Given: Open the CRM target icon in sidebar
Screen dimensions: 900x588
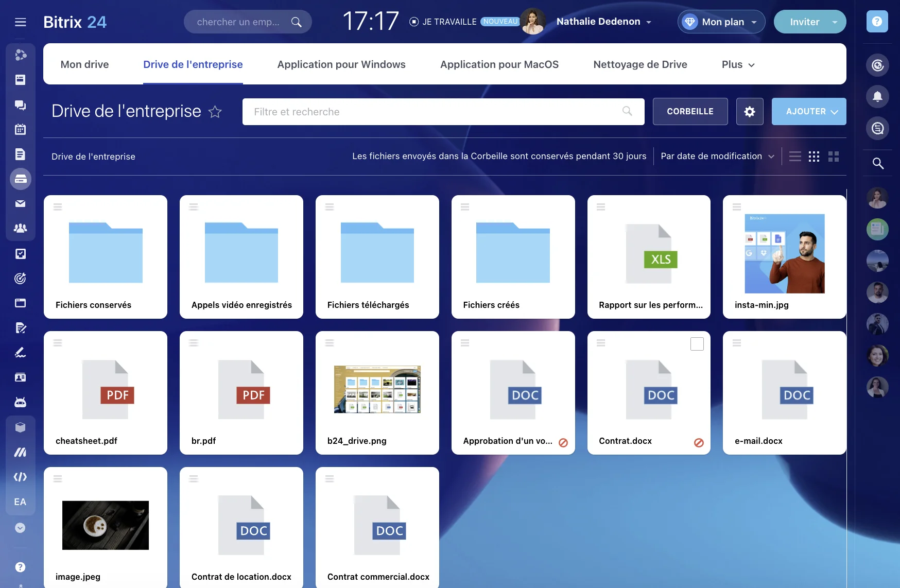Looking at the screenshot, I should tap(21, 279).
